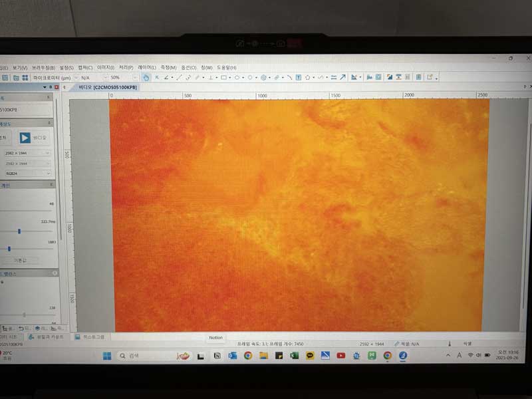Open Chrome from the Windows taskbar

[247, 356]
